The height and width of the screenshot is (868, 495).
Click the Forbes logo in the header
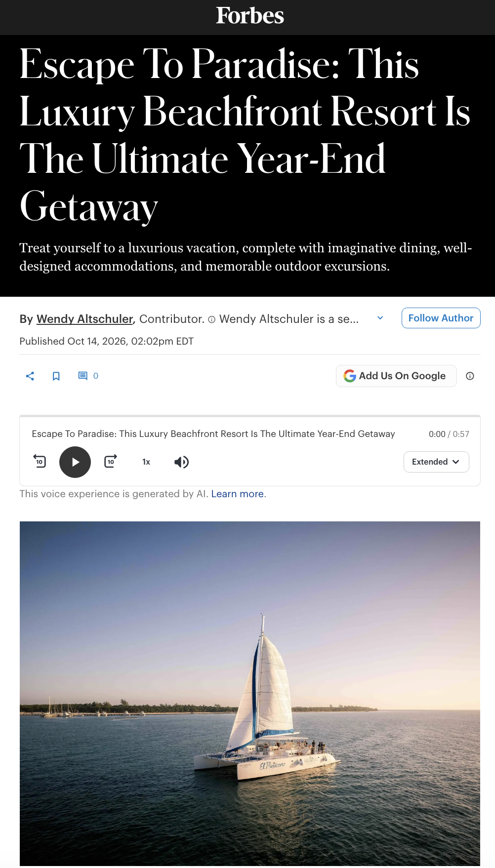pyautogui.click(x=250, y=16)
